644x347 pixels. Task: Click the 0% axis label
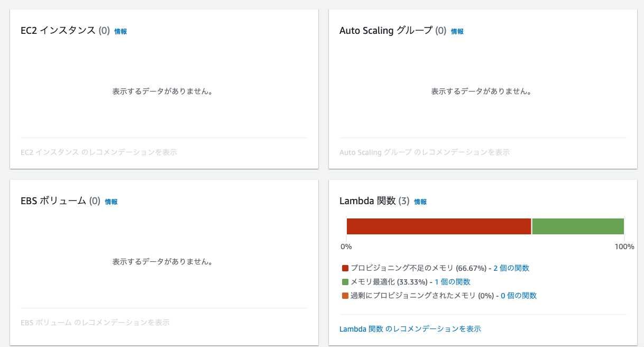346,246
